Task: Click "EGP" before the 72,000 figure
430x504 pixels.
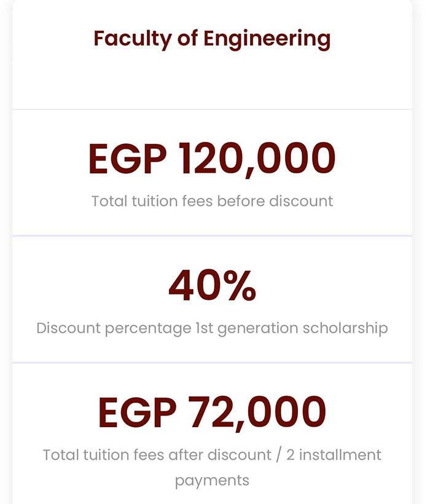Action: [136, 412]
